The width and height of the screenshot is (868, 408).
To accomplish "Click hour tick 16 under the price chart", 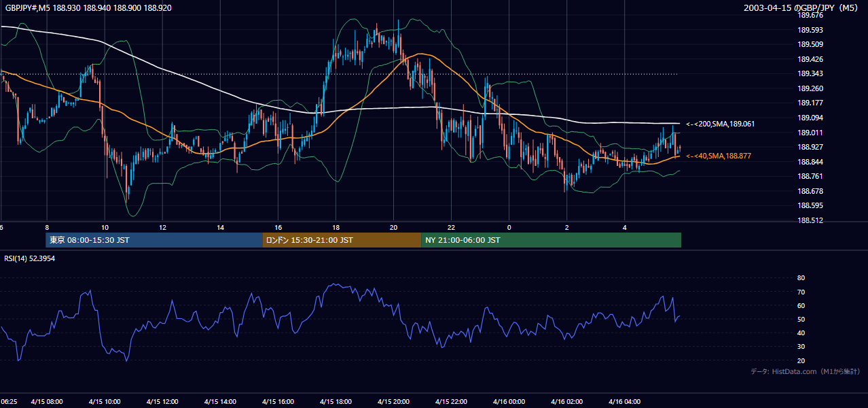I will [x=278, y=227].
